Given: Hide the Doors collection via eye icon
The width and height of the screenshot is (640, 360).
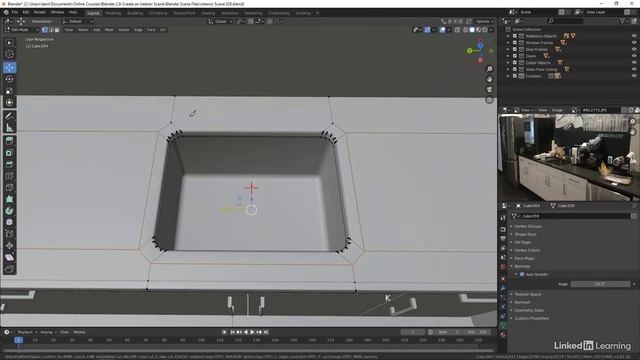Looking at the screenshot, I should pyautogui.click(x=634, y=56).
